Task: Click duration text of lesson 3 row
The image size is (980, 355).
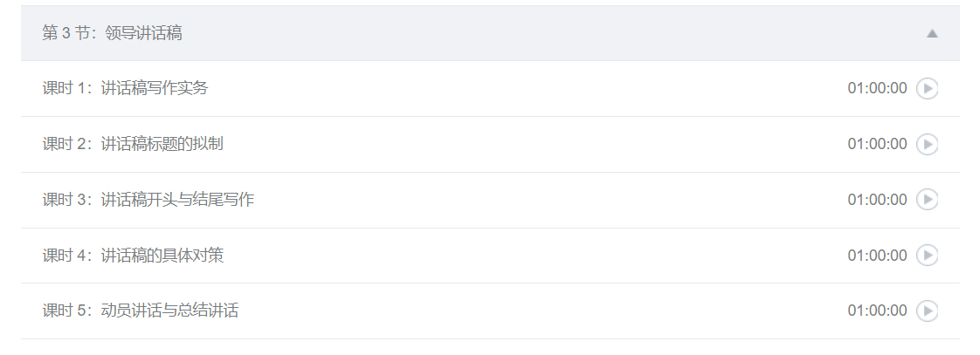Action: pos(877,200)
